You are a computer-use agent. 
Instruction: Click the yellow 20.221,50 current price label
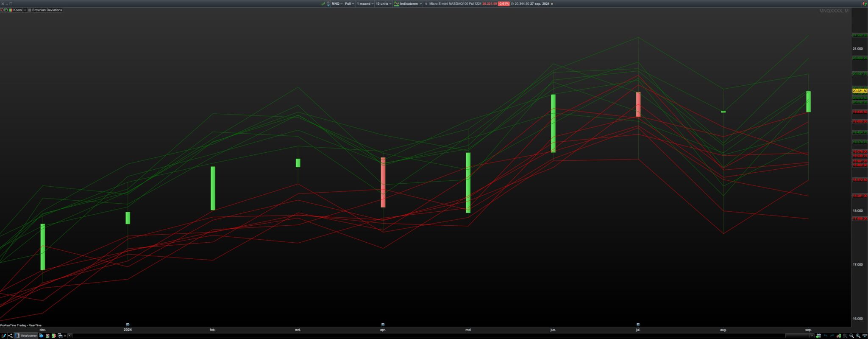tap(860, 91)
